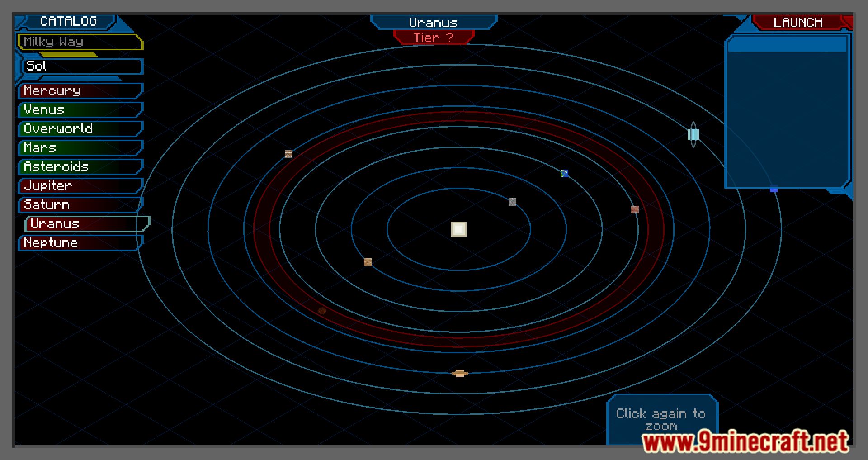Click the light-blue Uranus planet icon with ring

[693, 134]
